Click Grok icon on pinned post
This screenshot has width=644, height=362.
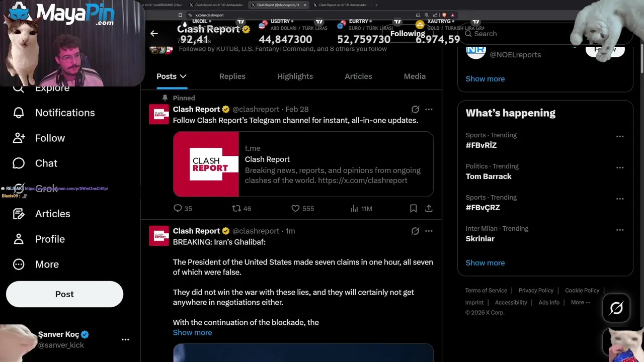[x=415, y=109]
